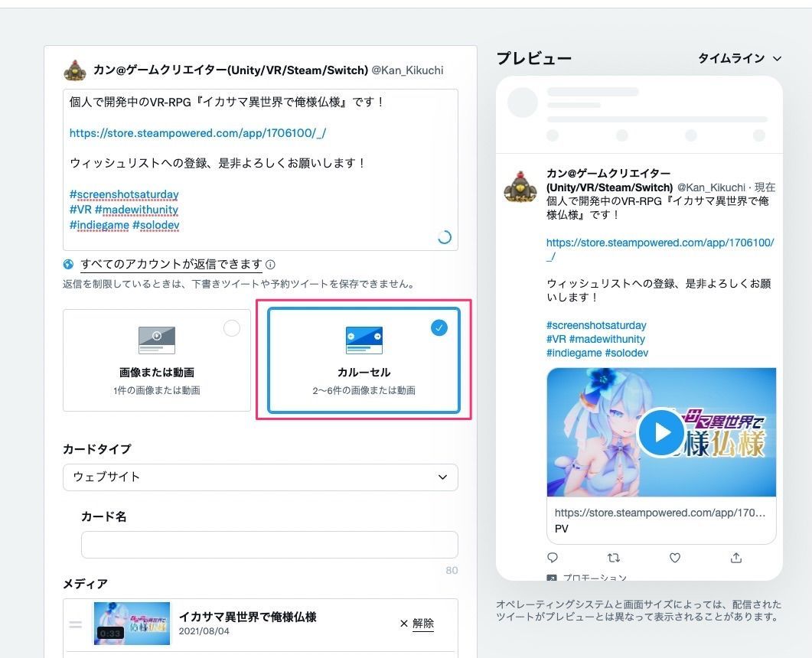812x658 pixels.
Task: Click the 2021/08/04 media date text
Action: click(x=204, y=631)
